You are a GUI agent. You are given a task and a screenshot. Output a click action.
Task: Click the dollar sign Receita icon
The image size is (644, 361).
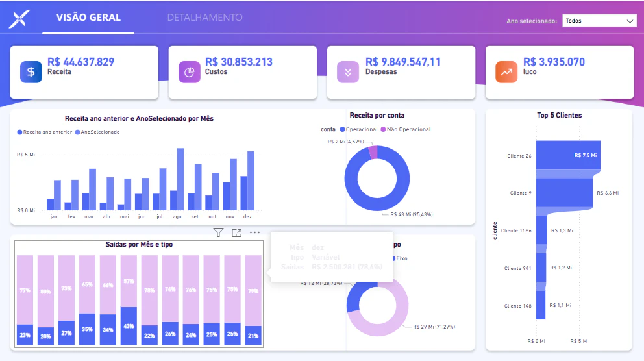[x=31, y=72]
